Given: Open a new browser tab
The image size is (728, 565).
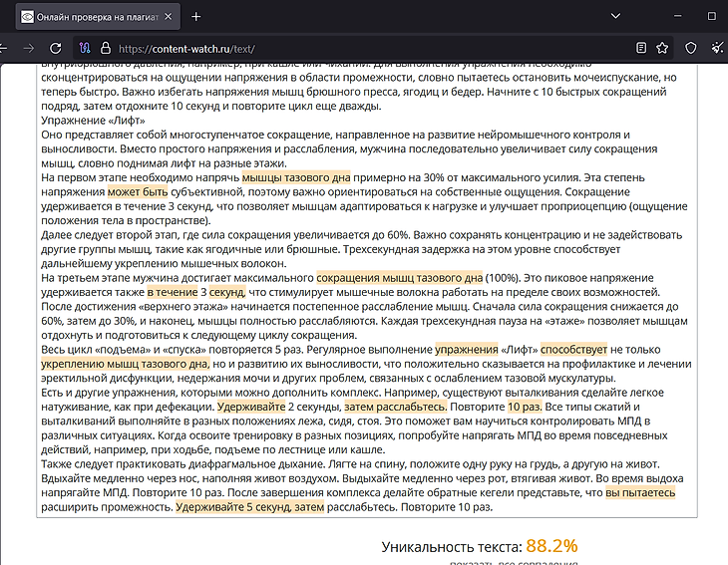Looking at the screenshot, I should [x=195, y=17].
